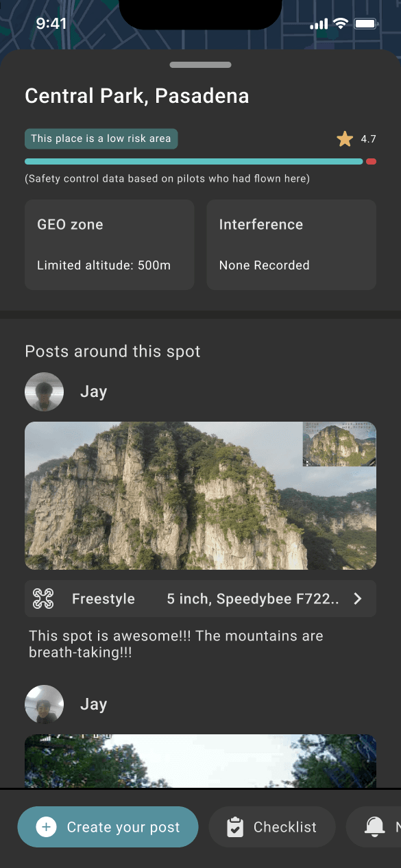The height and width of the screenshot is (868, 401).
Task: Open the GEO zone card
Action: click(x=110, y=245)
